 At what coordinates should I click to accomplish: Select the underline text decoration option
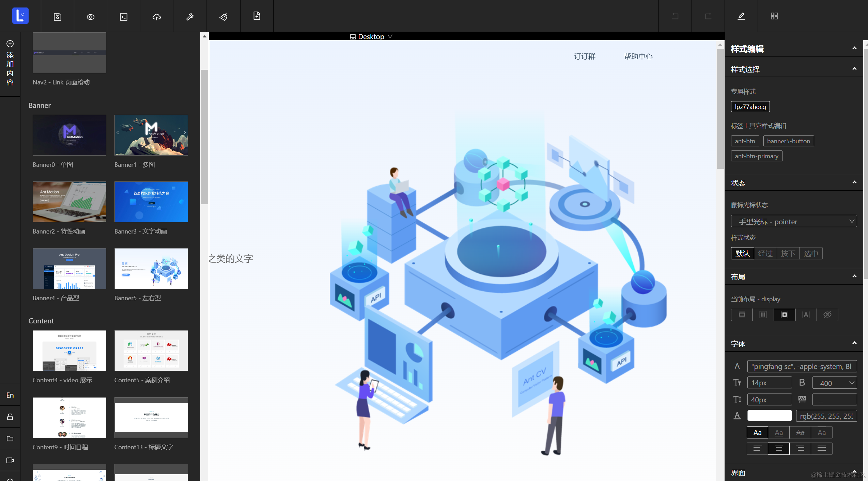(x=779, y=432)
